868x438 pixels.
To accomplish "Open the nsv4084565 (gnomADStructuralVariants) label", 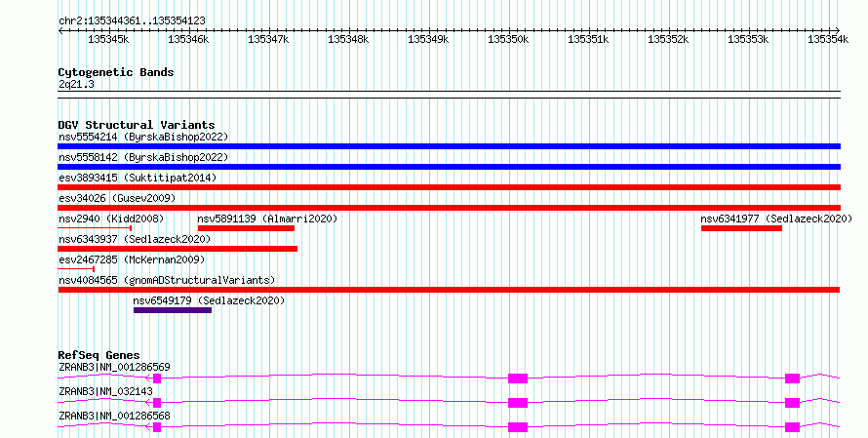I will [x=167, y=280].
